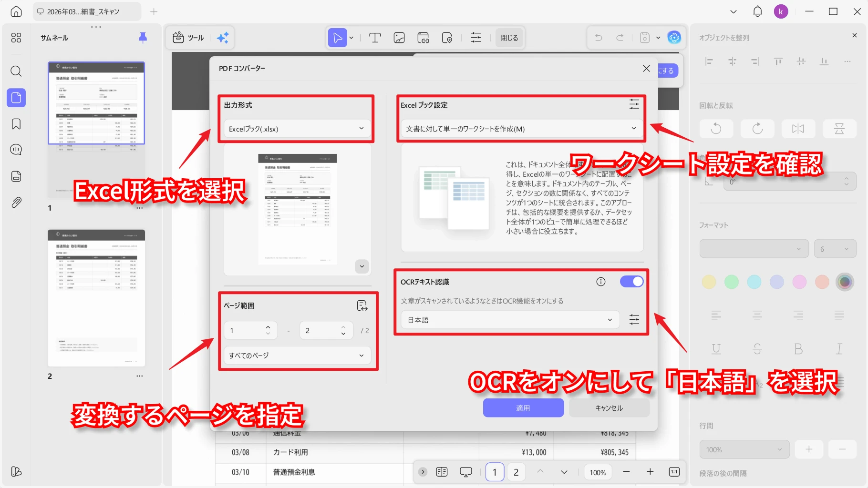
Task: Go to page 2 in bottom bar
Action: pos(516,472)
